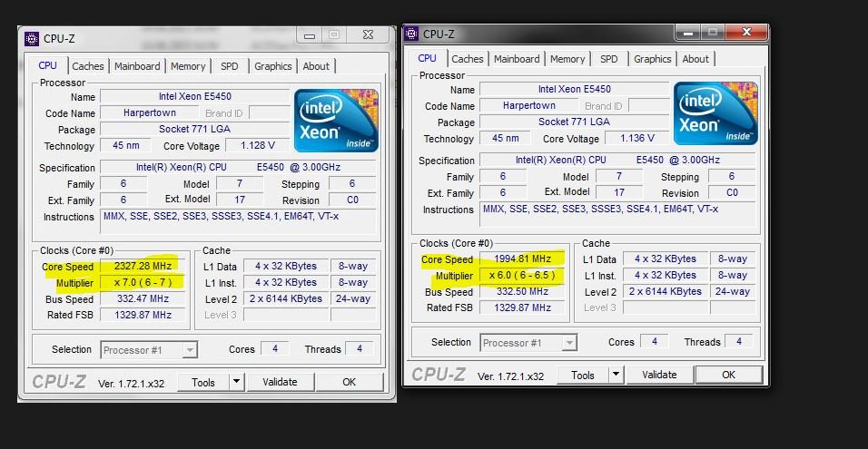Open Caches tab in right CPU-Z window

pyautogui.click(x=468, y=59)
